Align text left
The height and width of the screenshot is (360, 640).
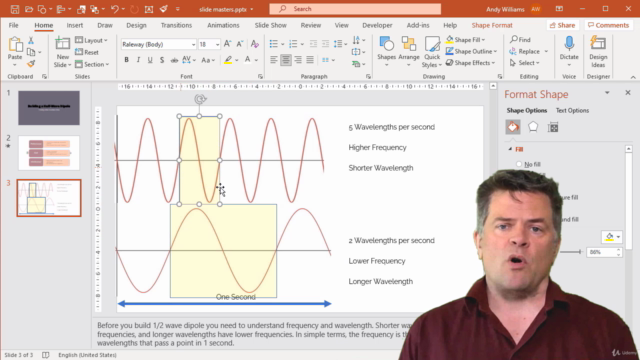(x=273, y=60)
